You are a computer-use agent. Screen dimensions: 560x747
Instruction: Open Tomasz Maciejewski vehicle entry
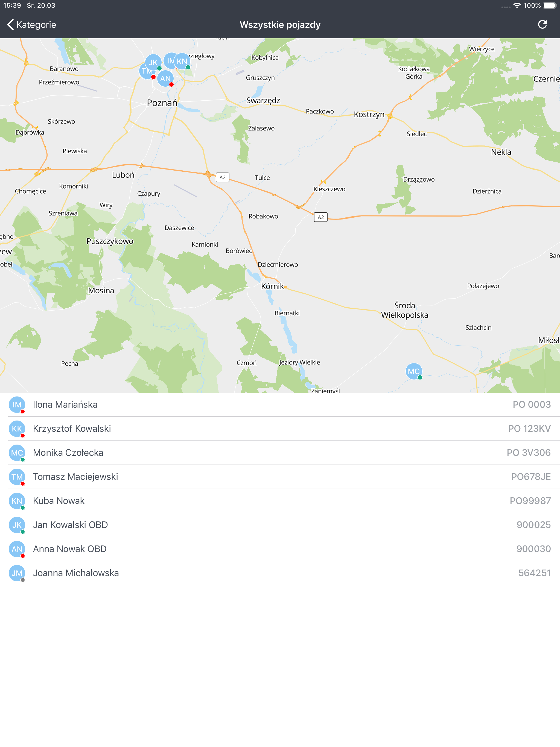point(75,477)
